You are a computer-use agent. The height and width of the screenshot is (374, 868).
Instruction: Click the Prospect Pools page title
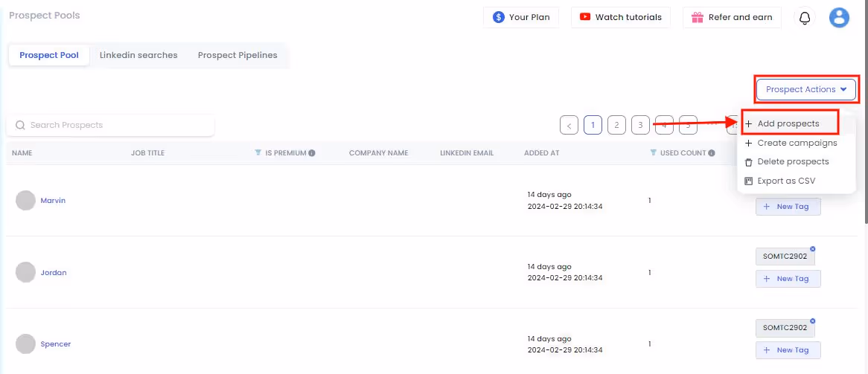pos(44,16)
